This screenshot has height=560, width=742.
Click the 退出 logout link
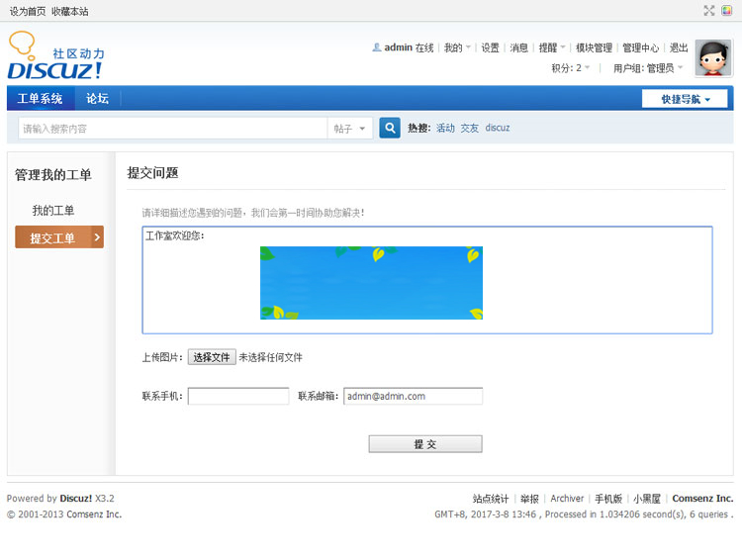point(679,47)
